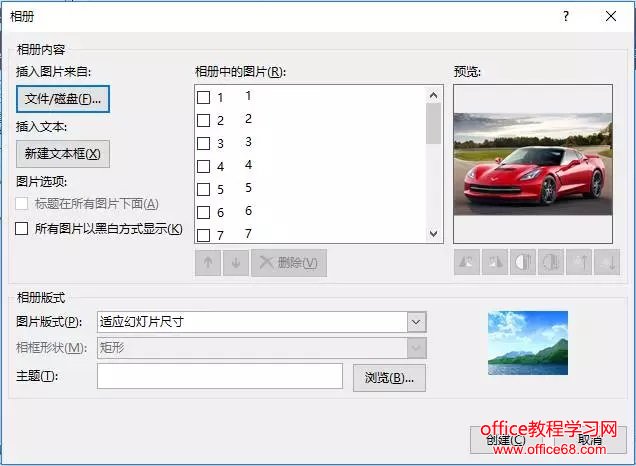Viewport: 636px width, 466px height.
Task: Check the box for picture 2
Action: click(203, 120)
